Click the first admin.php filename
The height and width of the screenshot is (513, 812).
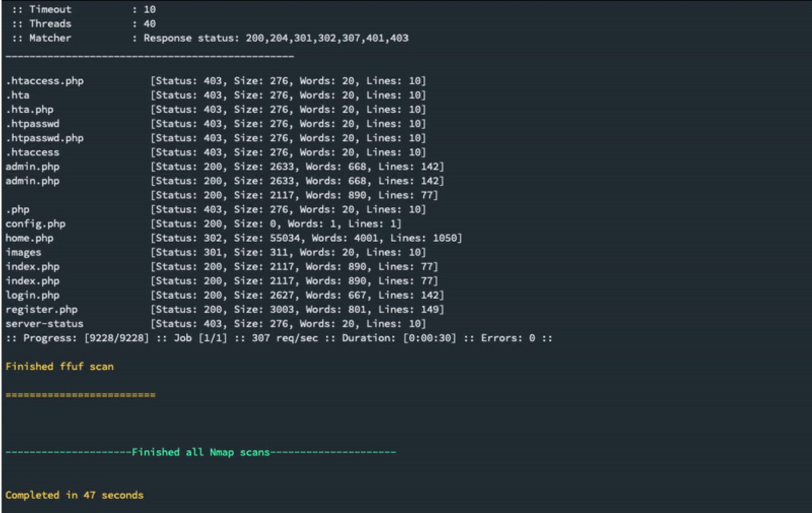(32, 167)
